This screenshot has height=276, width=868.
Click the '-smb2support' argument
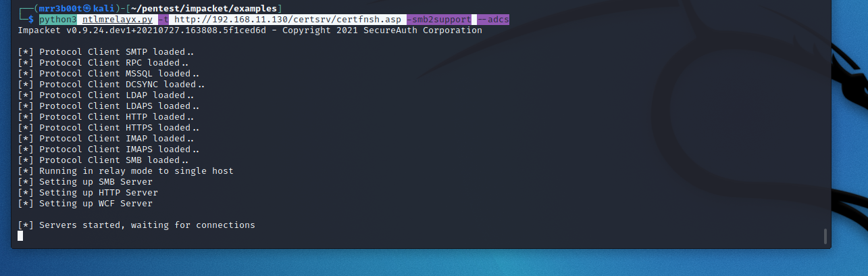439,20
